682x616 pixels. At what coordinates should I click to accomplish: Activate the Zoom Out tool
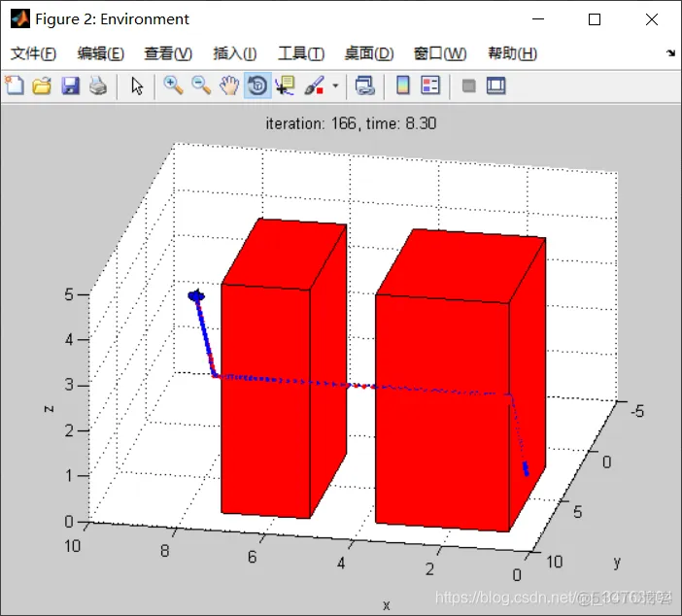click(201, 86)
